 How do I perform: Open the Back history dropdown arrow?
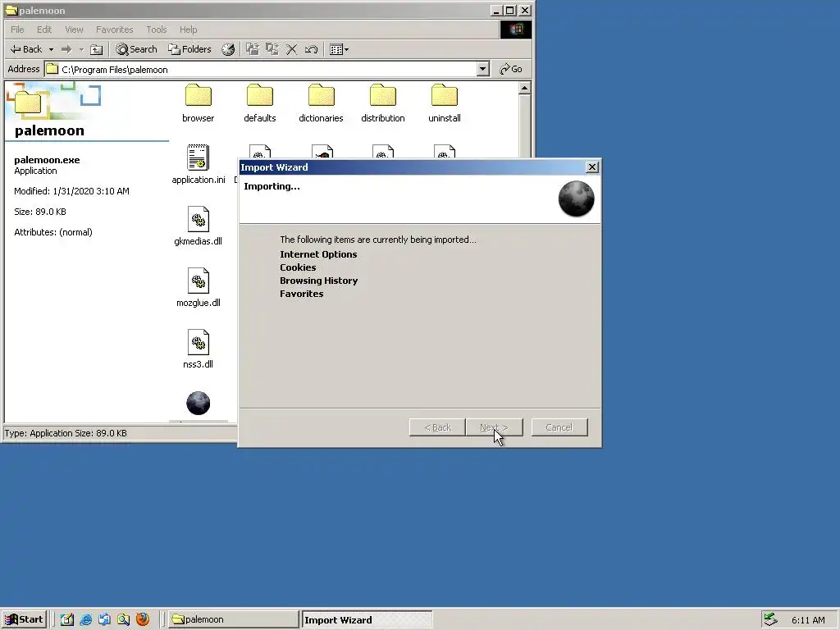coord(51,49)
